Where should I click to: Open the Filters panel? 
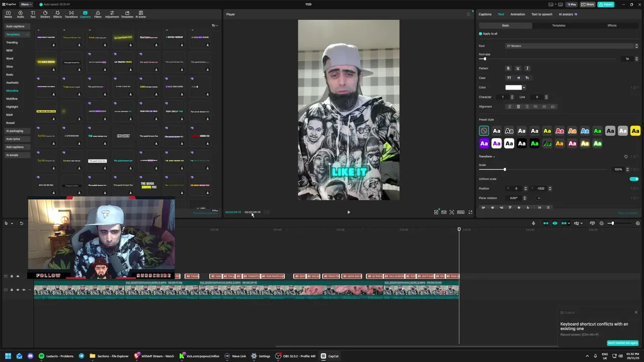[x=98, y=14]
